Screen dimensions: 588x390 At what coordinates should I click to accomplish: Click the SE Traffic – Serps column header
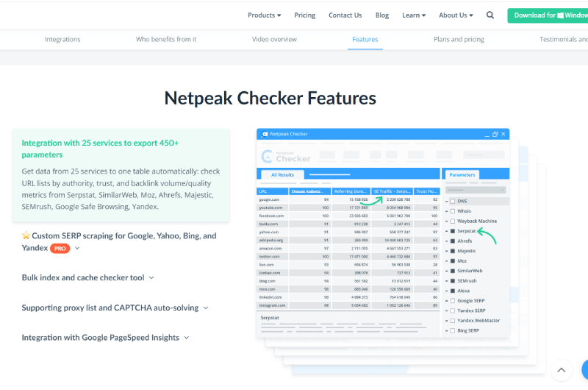392,191
